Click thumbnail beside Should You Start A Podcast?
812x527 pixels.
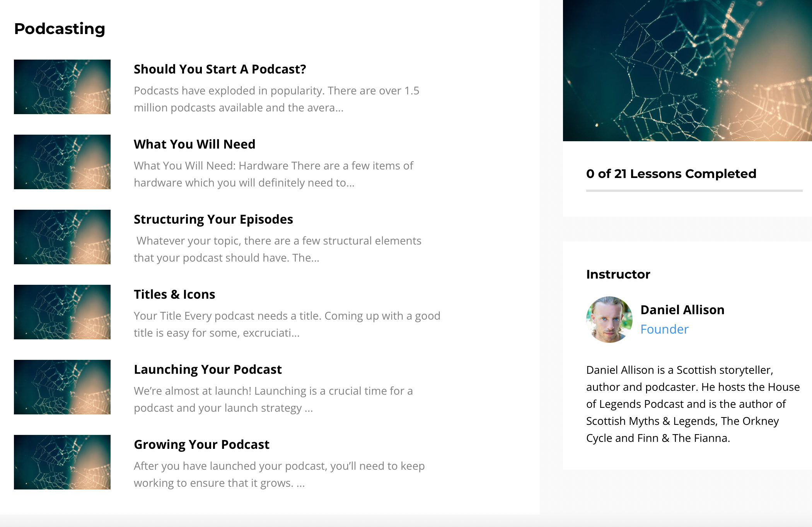pyautogui.click(x=62, y=87)
